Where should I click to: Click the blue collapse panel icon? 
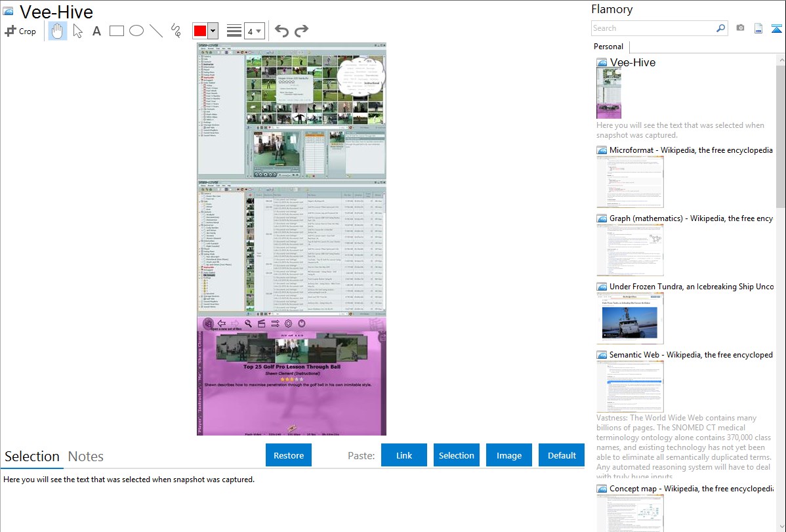click(x=776, y=28)
